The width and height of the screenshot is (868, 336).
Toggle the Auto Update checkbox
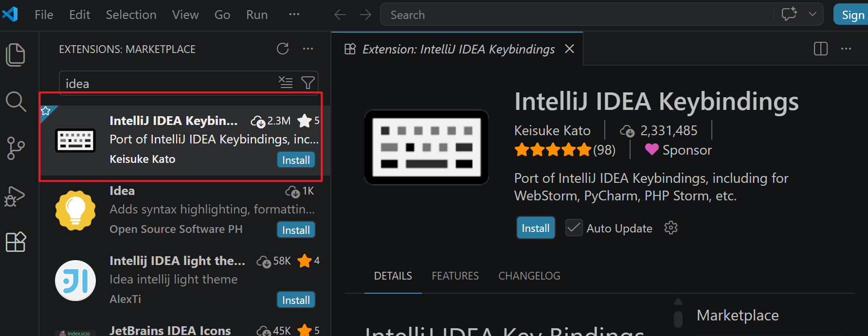click(x=574, y=228)
